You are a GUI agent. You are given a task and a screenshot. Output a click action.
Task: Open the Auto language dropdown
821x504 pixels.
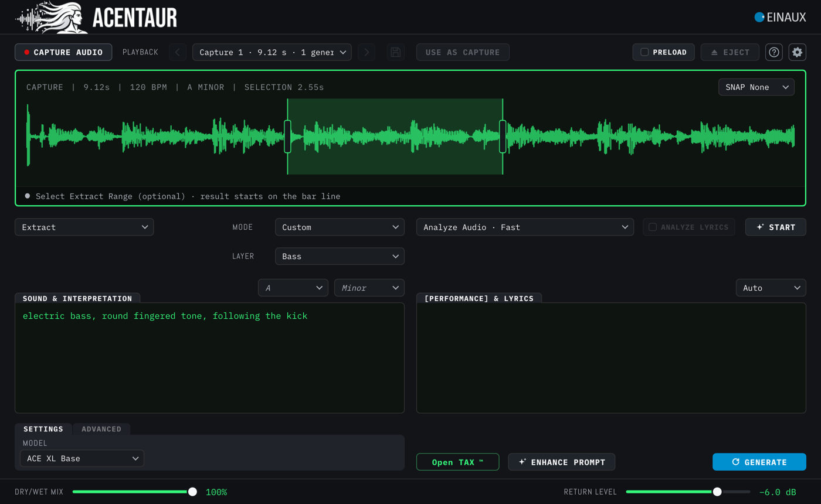pyautogui.click(x=771, y=288)
